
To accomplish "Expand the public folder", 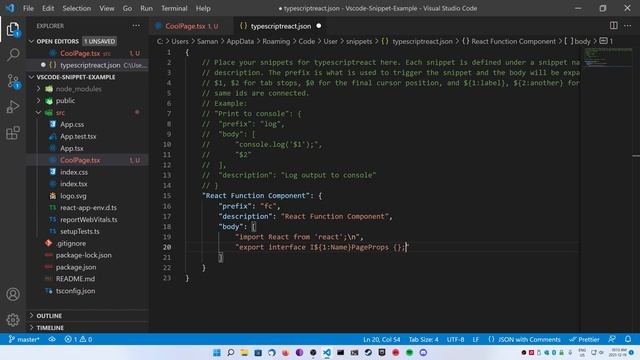I will tap(39, 100).
